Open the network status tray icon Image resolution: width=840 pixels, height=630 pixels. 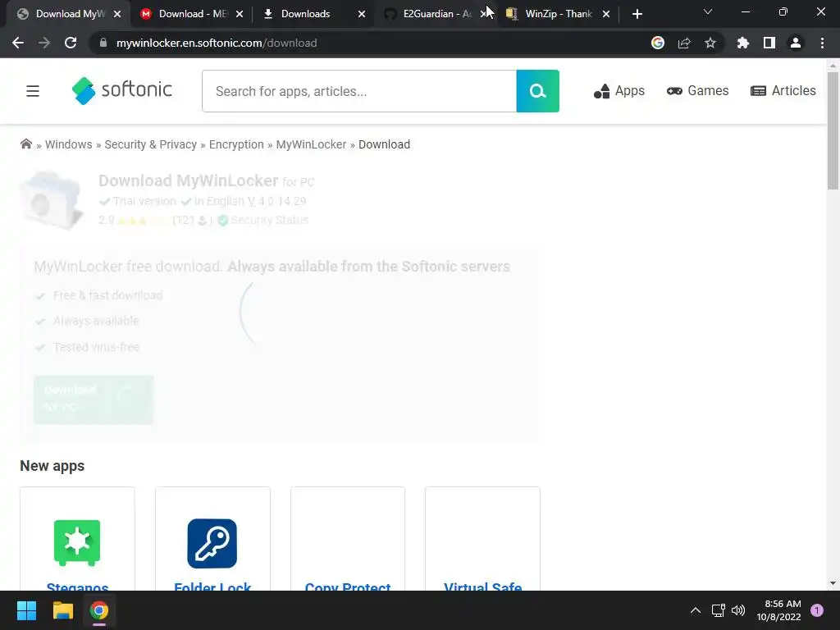(718, 610)
